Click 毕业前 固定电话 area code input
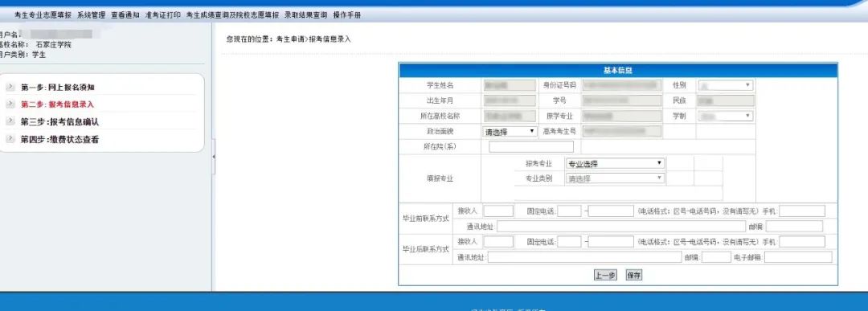The image size is (868, 311). point(569,211)
